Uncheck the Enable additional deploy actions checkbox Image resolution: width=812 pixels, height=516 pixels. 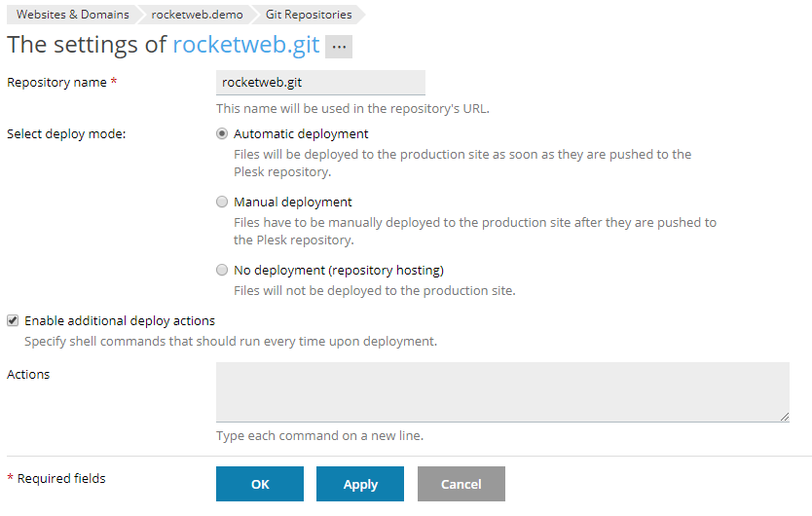13,320
